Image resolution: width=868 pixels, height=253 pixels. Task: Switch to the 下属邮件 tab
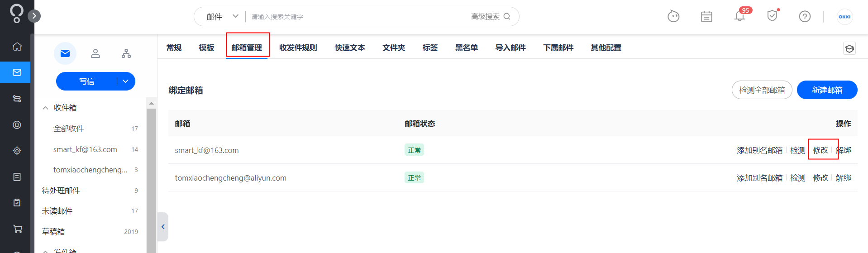(x=558, y=48)
